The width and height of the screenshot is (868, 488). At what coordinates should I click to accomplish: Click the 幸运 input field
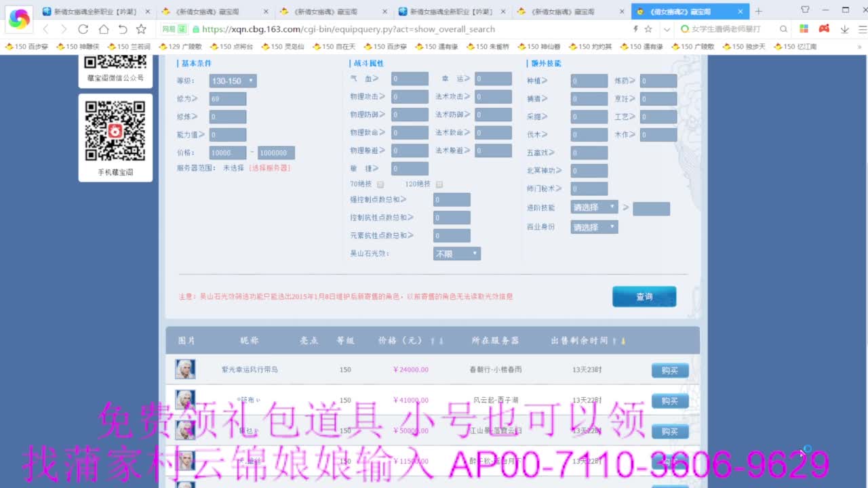[493, 79]
